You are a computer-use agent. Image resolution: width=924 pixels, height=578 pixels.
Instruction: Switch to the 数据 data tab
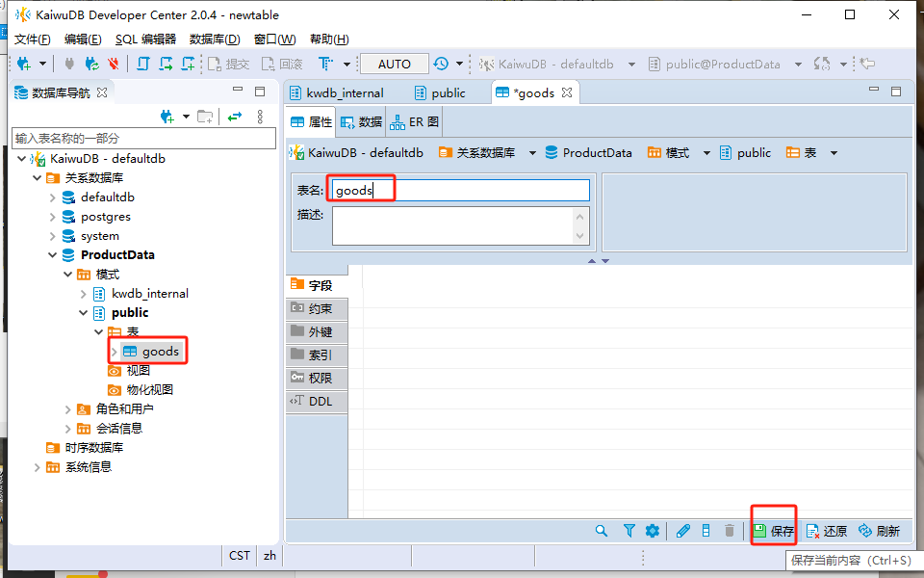click(x=361, y=122)
